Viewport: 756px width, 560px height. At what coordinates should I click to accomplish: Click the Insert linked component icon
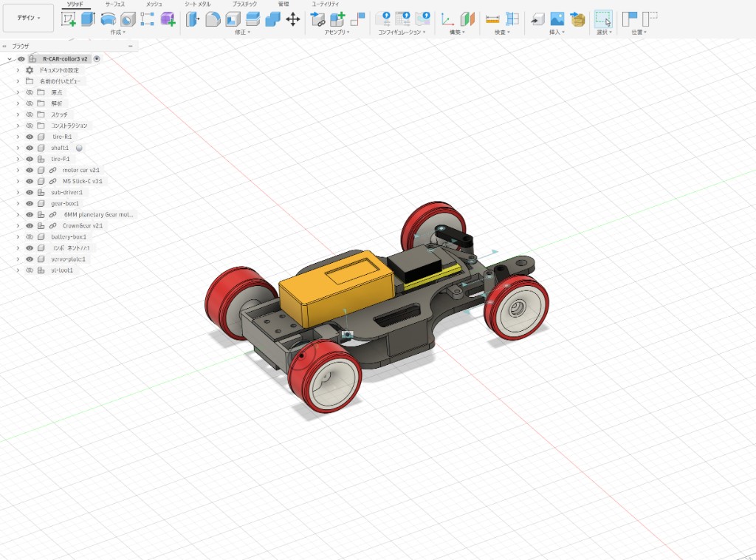click(317, 19)
